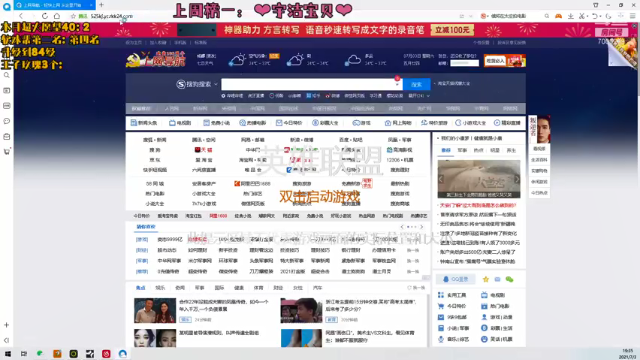Show the previous carousel image with left arrow
This screenshot has width=640, height=360.
pos(441,179)
